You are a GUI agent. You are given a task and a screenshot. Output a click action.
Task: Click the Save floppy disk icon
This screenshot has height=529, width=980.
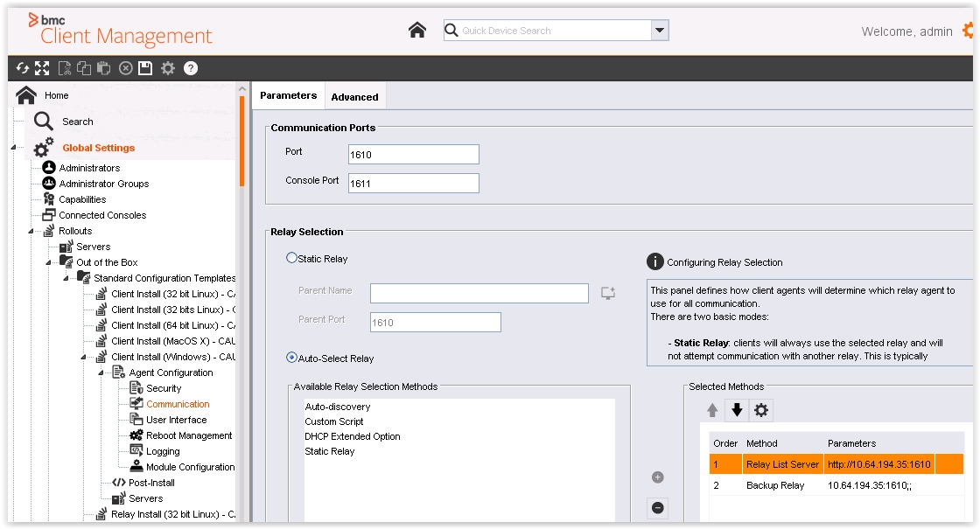coord(145,68)
